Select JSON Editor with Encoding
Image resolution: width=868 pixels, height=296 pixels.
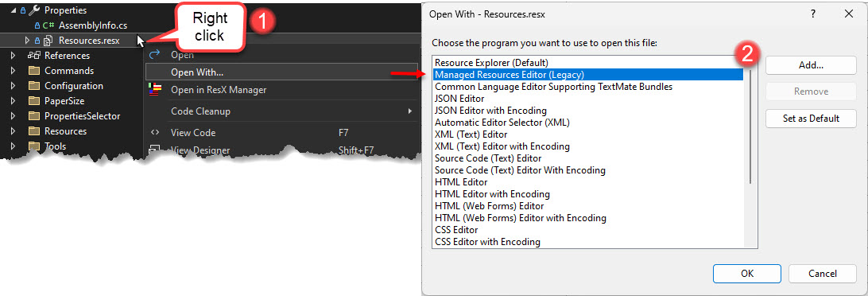pos(588,111)
